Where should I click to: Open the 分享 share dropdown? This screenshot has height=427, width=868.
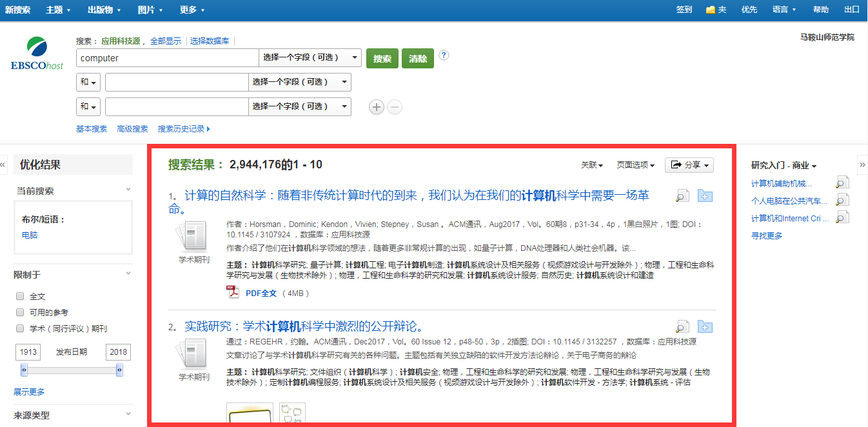[x=689, y=165]
